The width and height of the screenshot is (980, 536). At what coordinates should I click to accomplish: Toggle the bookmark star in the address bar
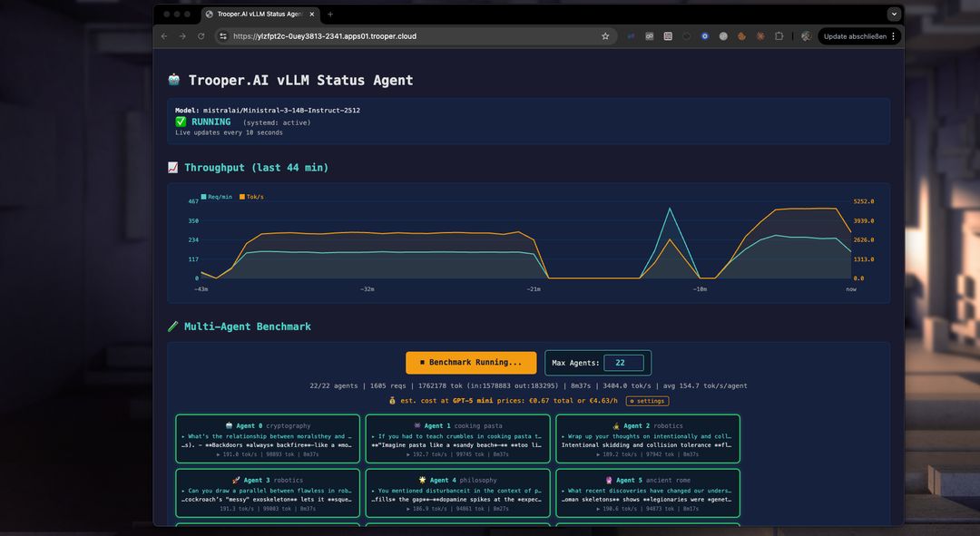pyautogui.click(x=605, y=36)
